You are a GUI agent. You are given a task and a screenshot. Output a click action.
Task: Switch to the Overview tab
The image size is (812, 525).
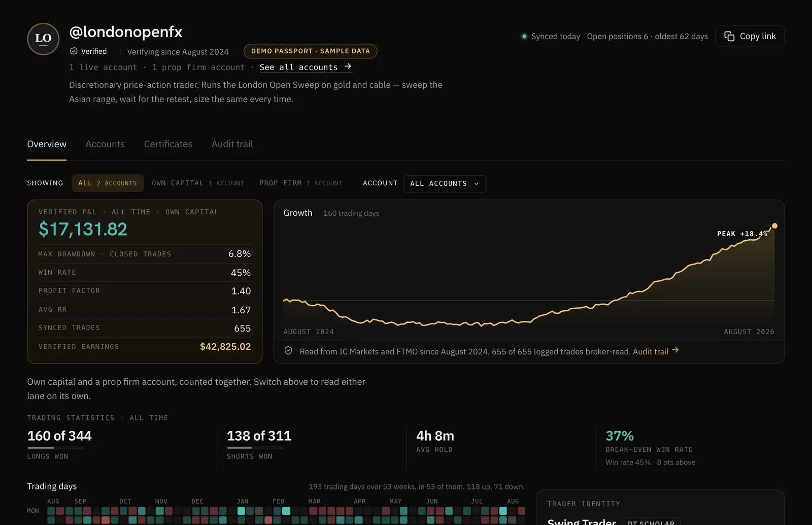pyautogui.click(x=47, y=144)
